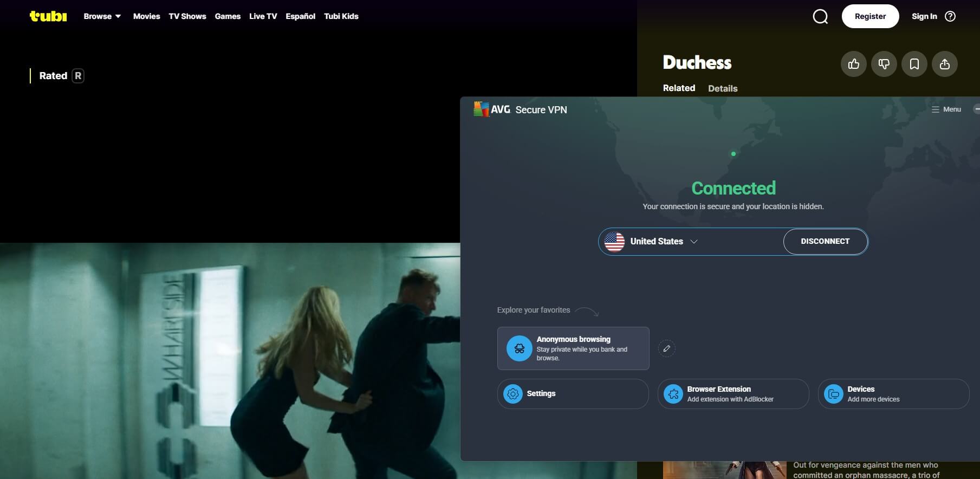Select the Related tab
This screenshot has height=479, width=980.
coord(679,88)
